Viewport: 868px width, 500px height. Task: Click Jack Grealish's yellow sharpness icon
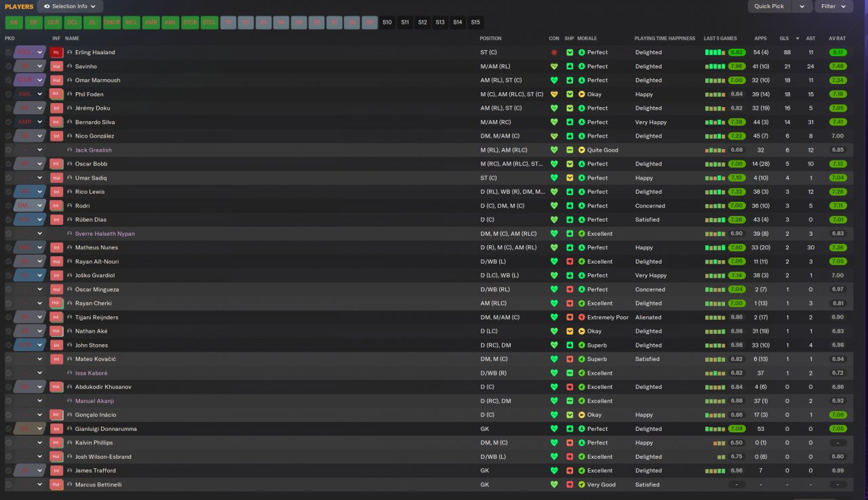570,150
